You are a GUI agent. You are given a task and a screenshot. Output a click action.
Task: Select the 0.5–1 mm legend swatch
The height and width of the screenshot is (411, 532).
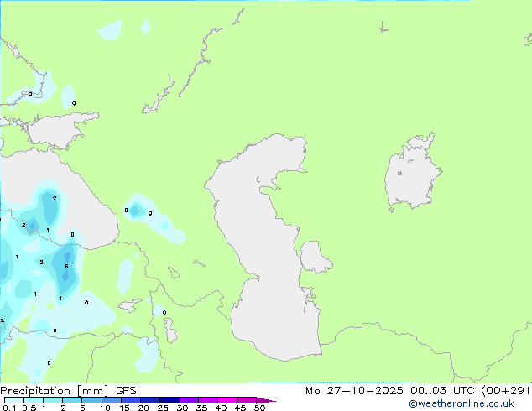(34, 400)
